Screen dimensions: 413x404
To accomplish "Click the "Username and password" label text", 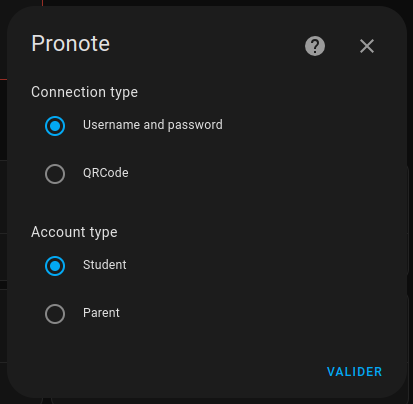I will (x=153, y=125).
